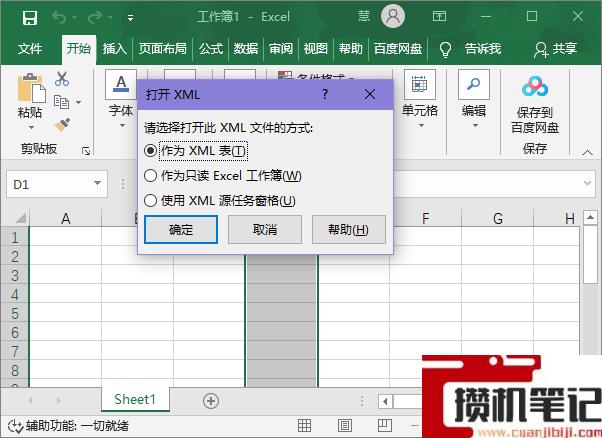Select column A header

pyautogui.click(x=66, y=218)
